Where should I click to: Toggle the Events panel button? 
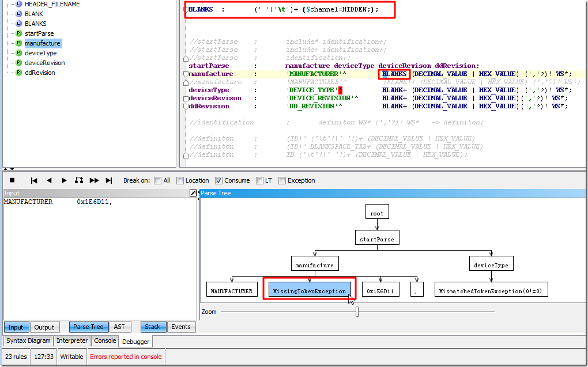pos(181,327)
